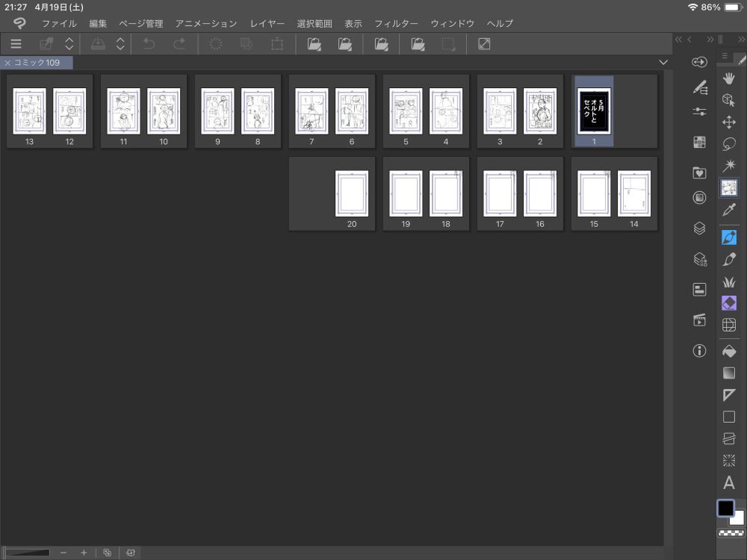This screenshot has height=560, width=747.
Task: Expand the tab list chevron
Action: click(x=663, y=63)
